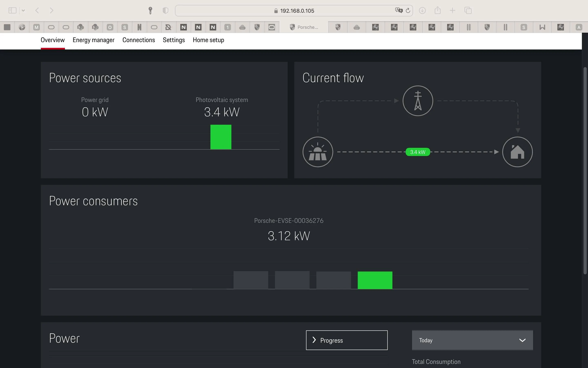The width and height of the screenshot is (588, 368).
Task: Click the key password manager icon
Action: point(150,10)
